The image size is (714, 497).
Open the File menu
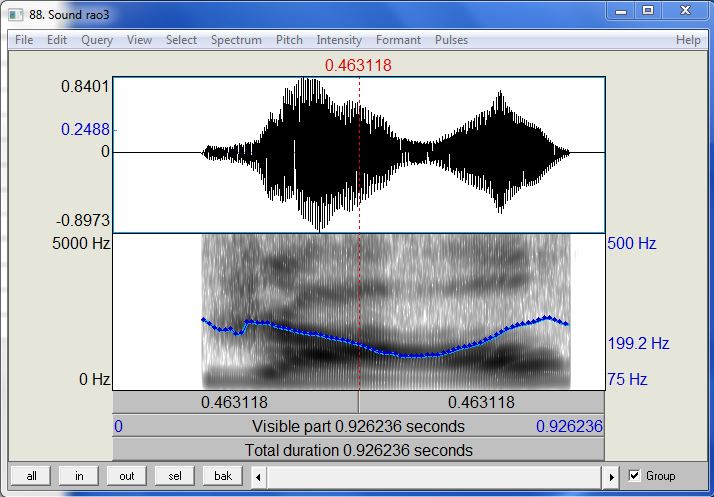[24, 40]
